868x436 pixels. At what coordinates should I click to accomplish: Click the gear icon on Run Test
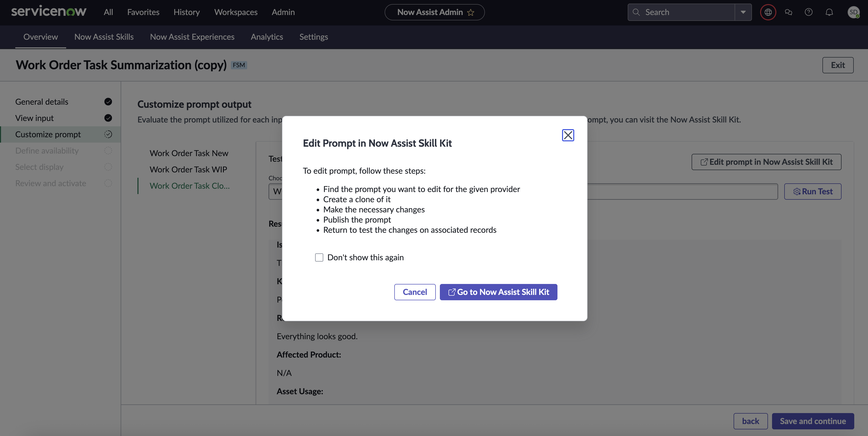[x=796, y=192]
